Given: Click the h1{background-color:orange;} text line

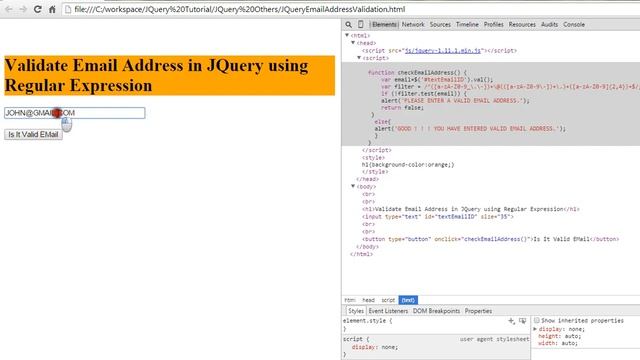Looking at the screenshot, I should click(408, 165).
